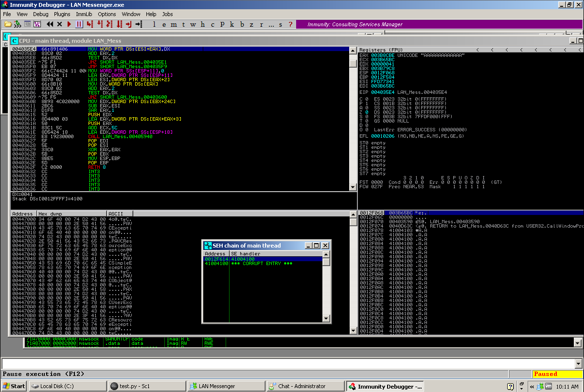Viewport: 584px width, 392px height.
Task: Click the Trace into icon
Action: point(110,24)
